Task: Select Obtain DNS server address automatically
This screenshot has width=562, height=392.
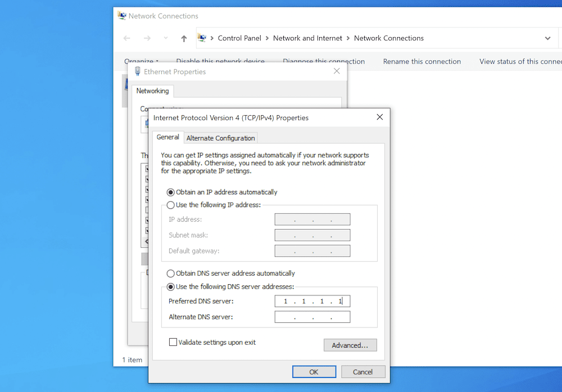Action: click(231, 274)
